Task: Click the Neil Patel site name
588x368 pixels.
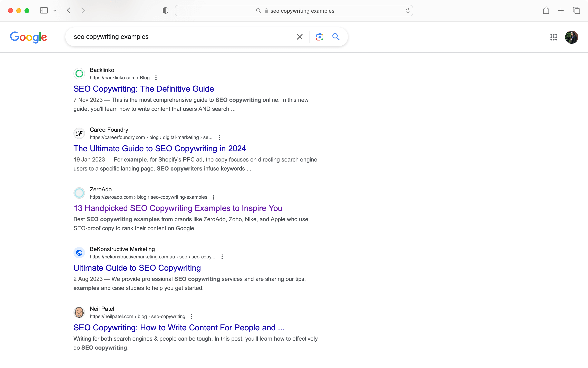Action: coord(102,309)
